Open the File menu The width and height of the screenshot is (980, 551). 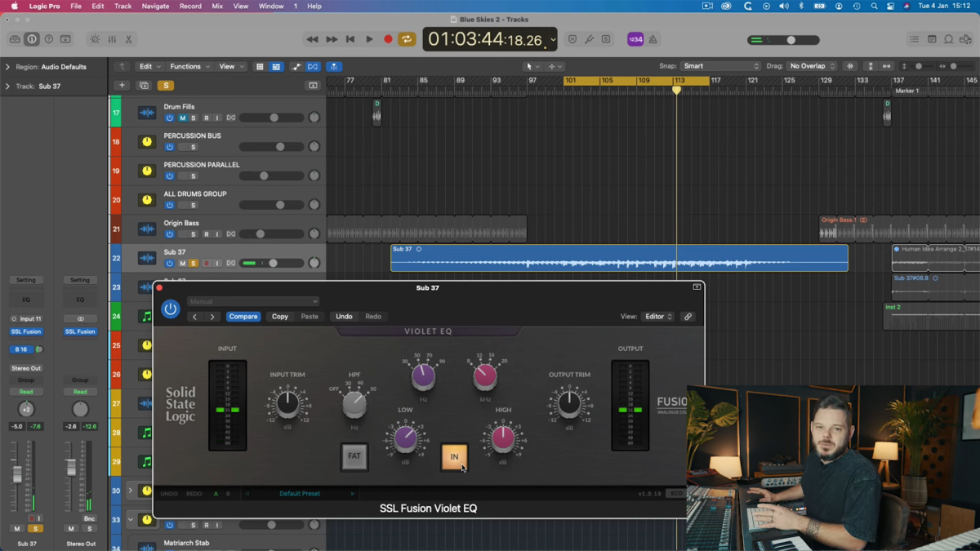click(76, 6)
